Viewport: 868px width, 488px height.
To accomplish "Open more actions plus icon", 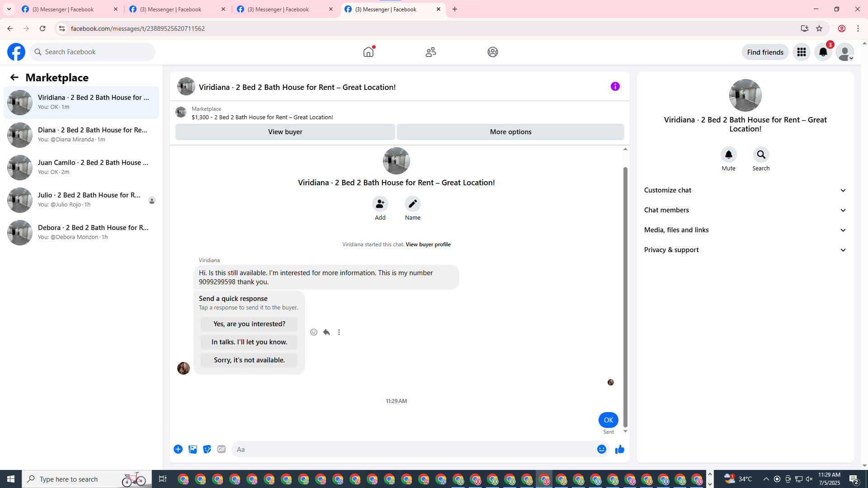I will [178, 449].
